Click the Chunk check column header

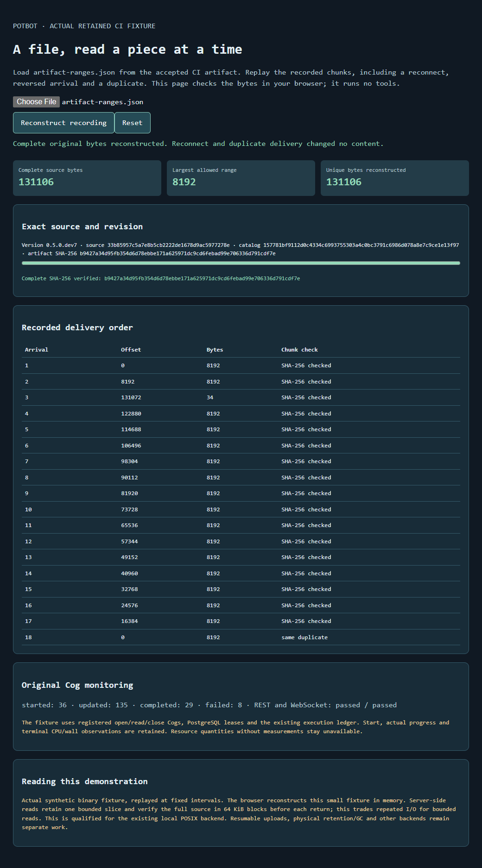point(299,350)
